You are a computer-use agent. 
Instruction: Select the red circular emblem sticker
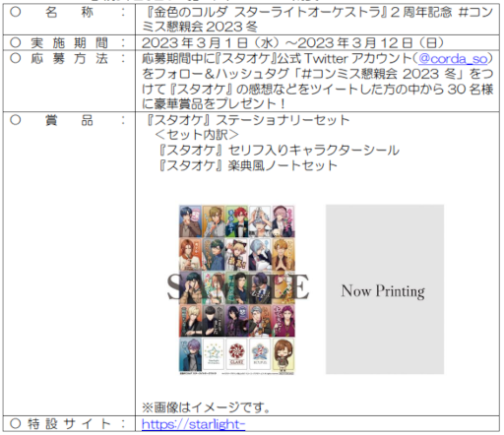[x=236, y=355]
